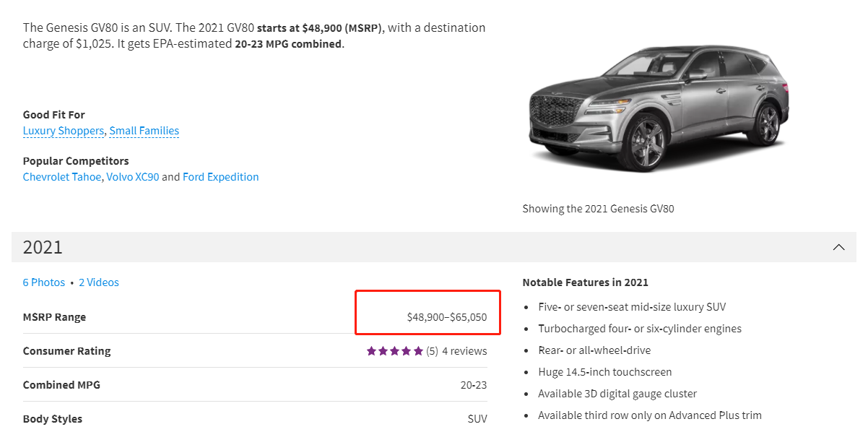Click the fifth purple rating star

pyautogui.click(x=418, y=351)
